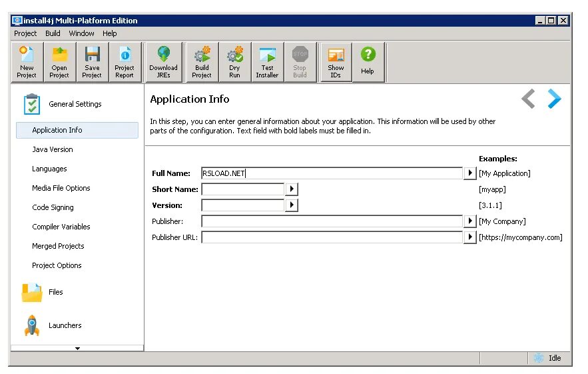The image size is (588, 374).
Task: Click the [3.1.1] example text
Action: coord(490,205)
